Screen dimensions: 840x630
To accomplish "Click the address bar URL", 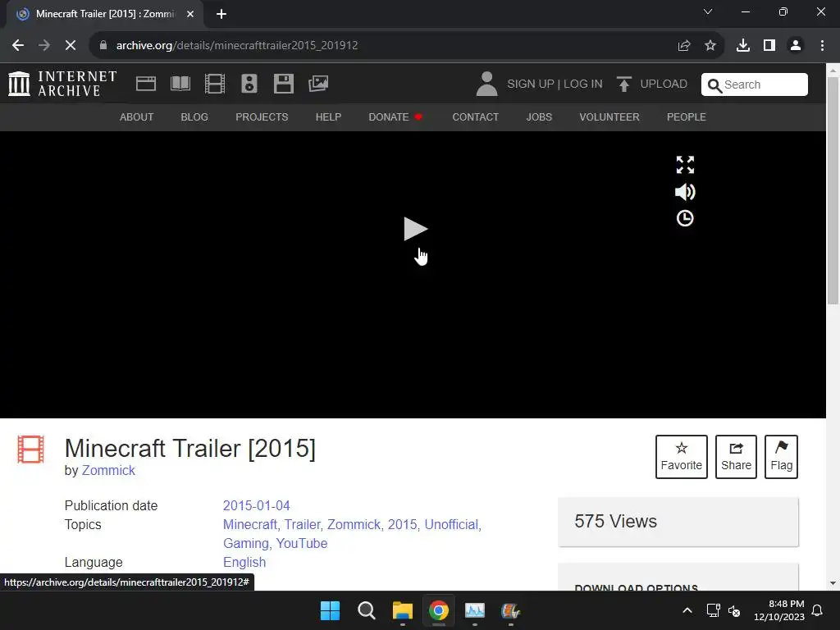I will [x=237, y=46].
